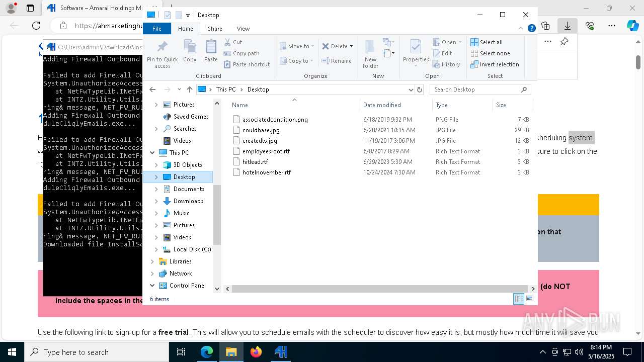The image size is (644, 362).
Task: Select Downloads in navigation pane
Action: pos(188,201)
